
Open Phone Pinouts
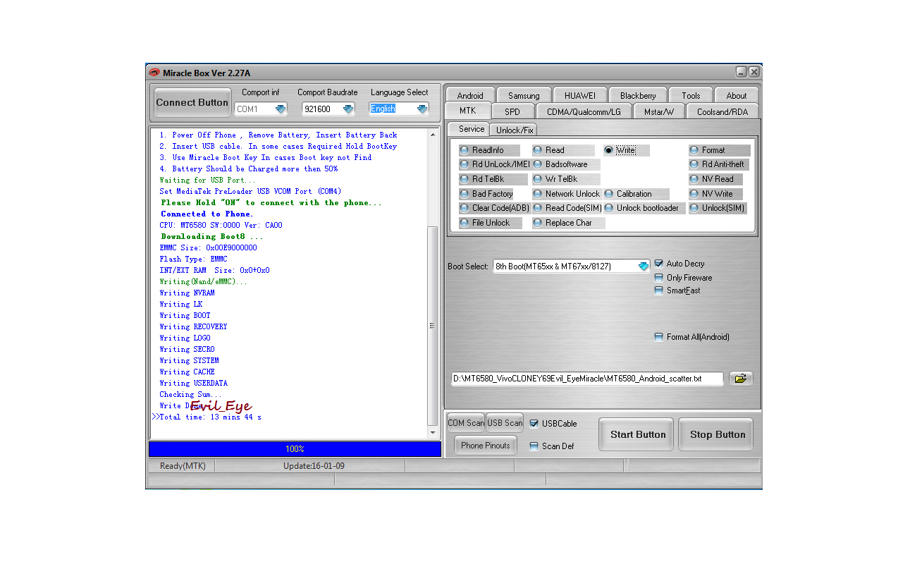tap(486, 446)
